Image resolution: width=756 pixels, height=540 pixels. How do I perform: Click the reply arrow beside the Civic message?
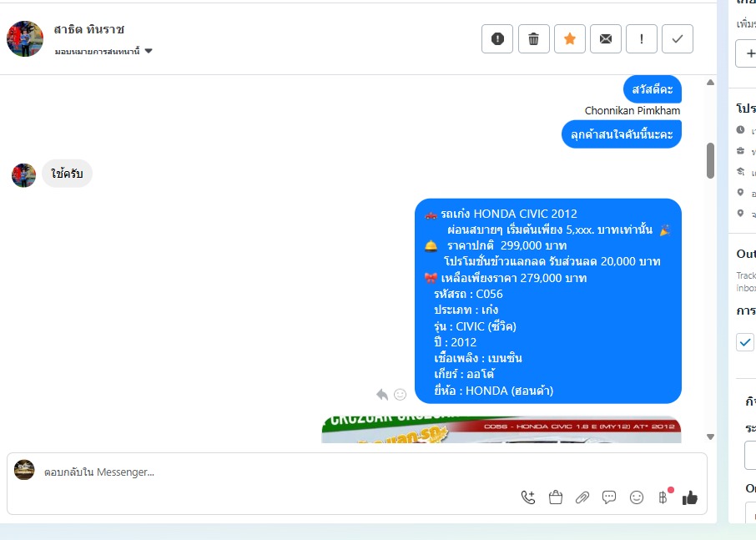(382, 395)
